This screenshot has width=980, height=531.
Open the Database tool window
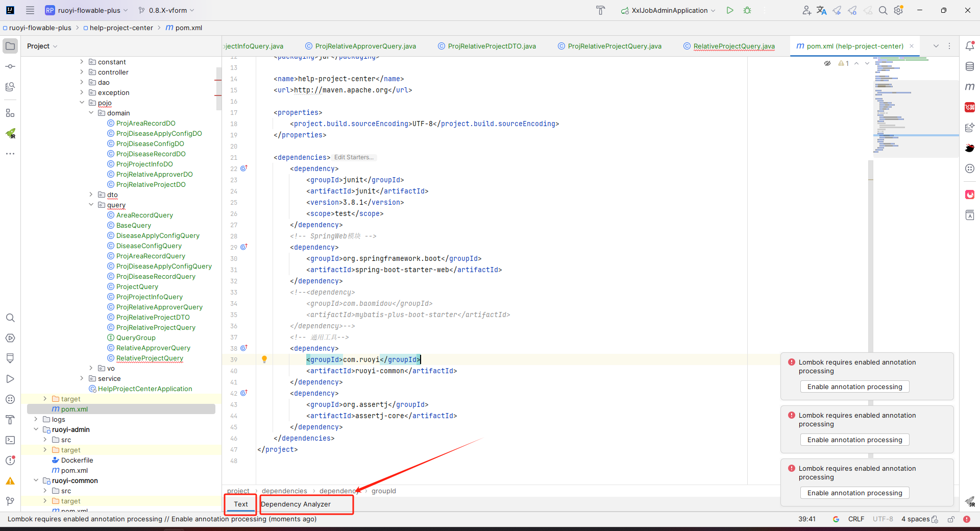click(x=970, y=66)
